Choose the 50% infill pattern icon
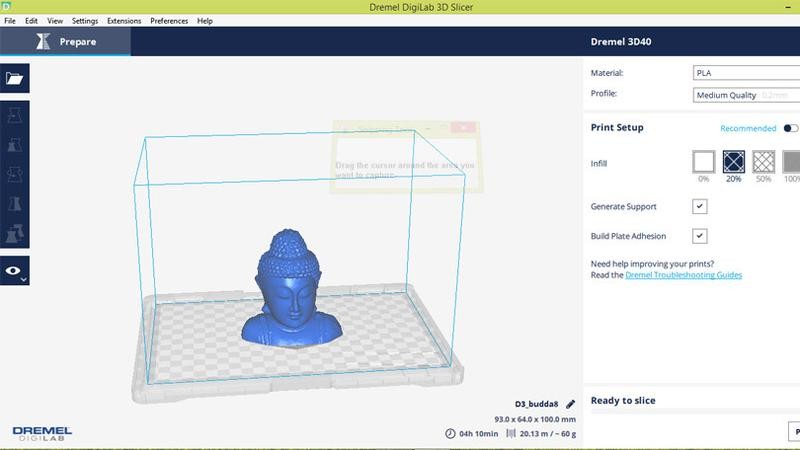This screenshot has height=450, width=800. 763,161
